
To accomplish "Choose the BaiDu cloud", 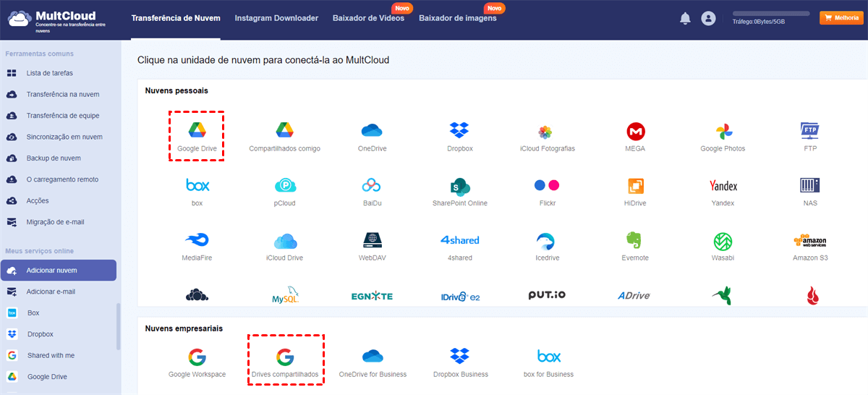I will [372, 185].
